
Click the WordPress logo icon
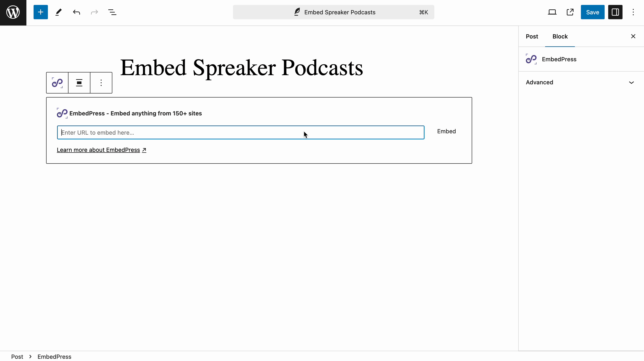tap(12, 12)
